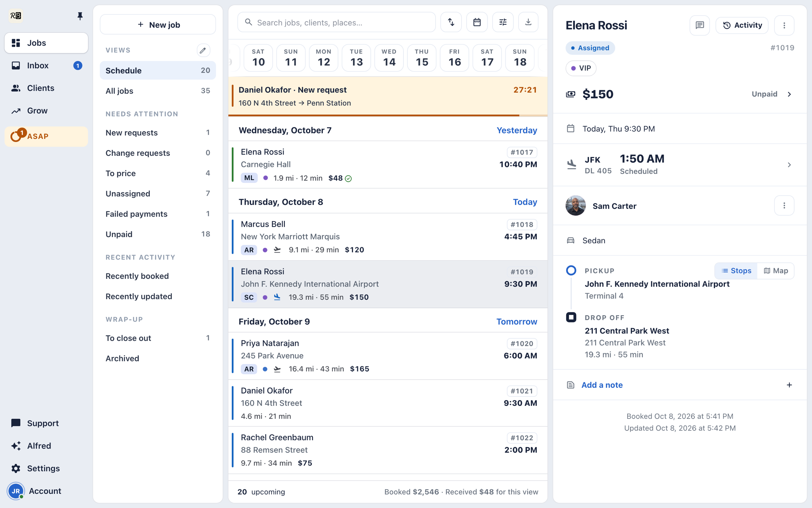The image size is (812, 508).
Task: Go to Clients
Action: (46, 88)
